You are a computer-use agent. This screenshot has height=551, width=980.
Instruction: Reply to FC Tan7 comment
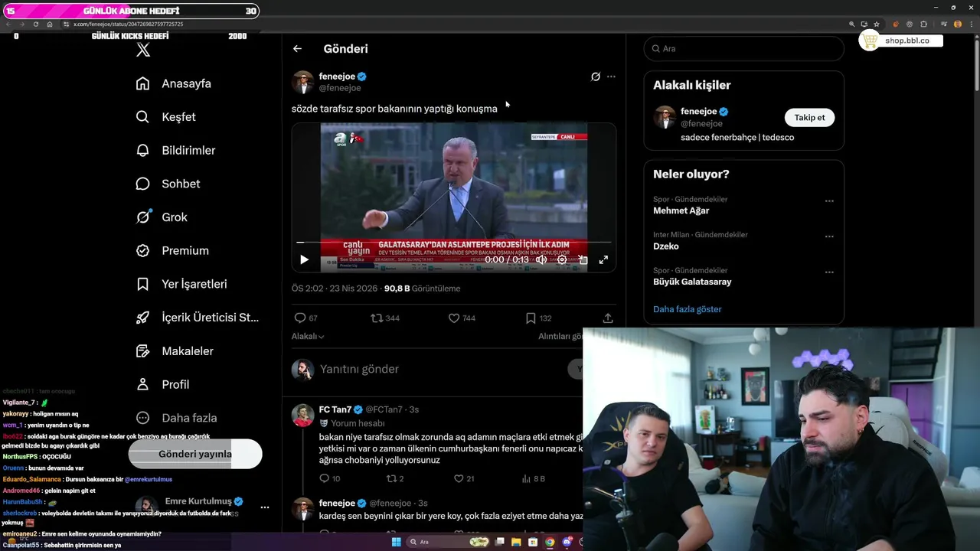coord(324,478)
